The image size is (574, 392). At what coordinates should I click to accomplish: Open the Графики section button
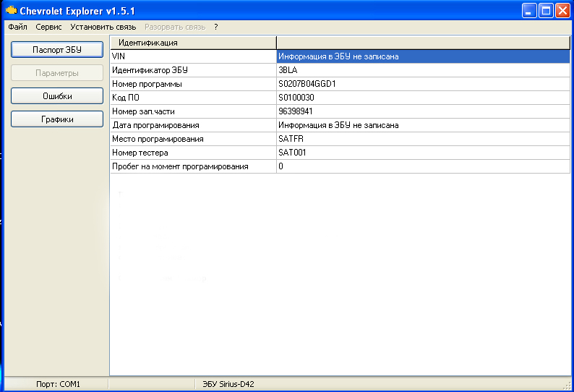[x=57, y=119]
